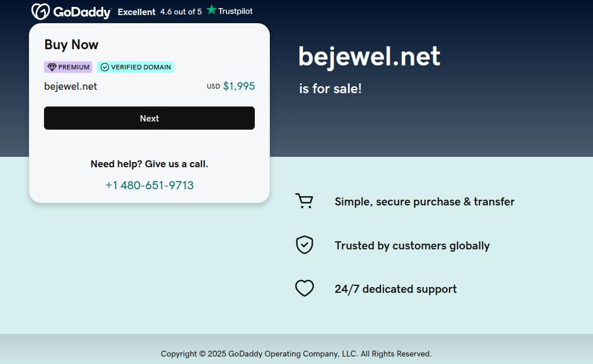The height and width of the screenshot is (364, 593).
Task: Click the bejewel.net name in Buy Now card
Action: 71,86
